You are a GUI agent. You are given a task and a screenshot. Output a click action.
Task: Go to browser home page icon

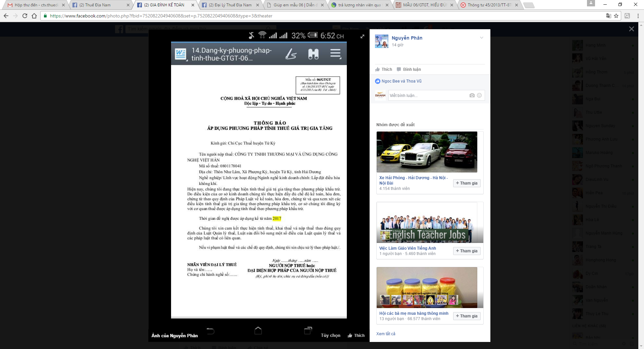click(34, 16)
